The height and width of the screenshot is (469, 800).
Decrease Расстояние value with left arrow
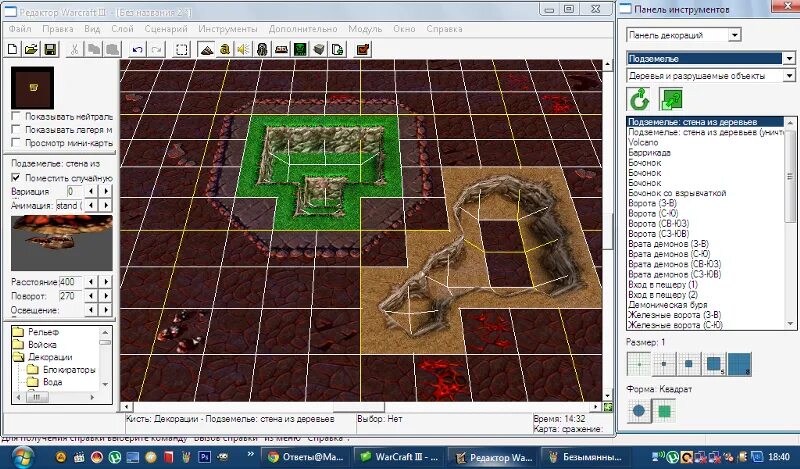[91, 282]
